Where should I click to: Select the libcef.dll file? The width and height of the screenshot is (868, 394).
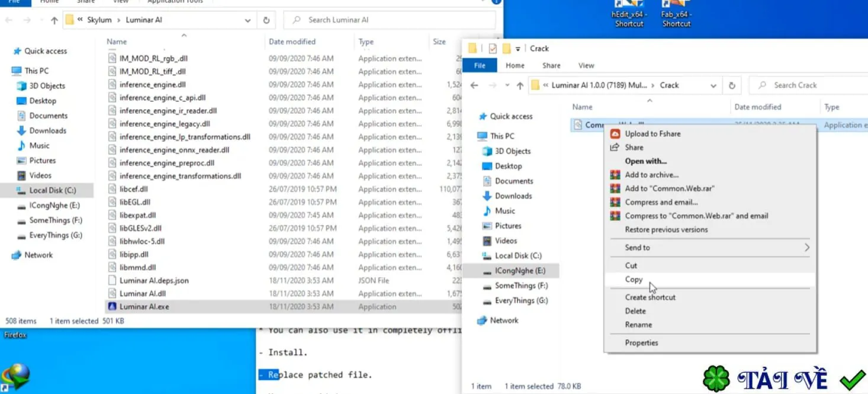coord(133,190)
